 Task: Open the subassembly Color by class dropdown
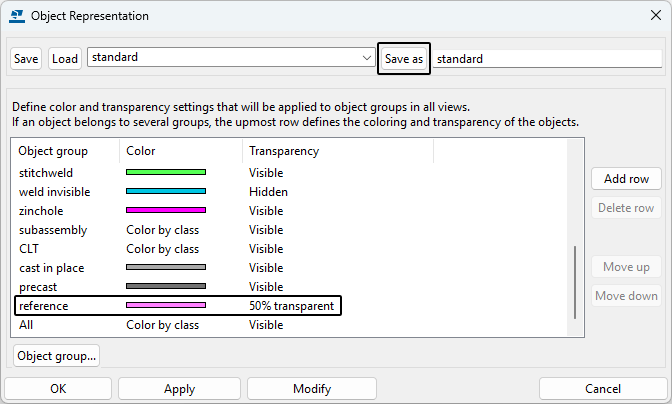click(x=162, y=230)
